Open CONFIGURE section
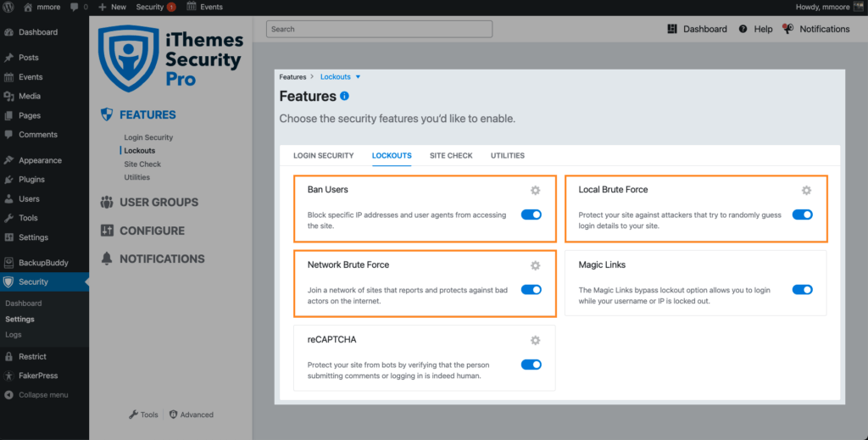 point(153,231)
